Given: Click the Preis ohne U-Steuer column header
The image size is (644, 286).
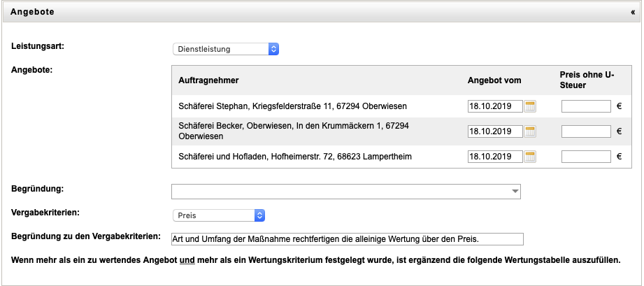Looking at the screenshot, I should tap(587, 80).
